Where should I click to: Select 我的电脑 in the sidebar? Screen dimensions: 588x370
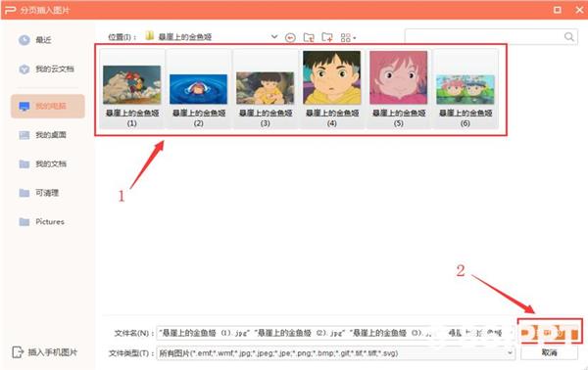point(48,106)
